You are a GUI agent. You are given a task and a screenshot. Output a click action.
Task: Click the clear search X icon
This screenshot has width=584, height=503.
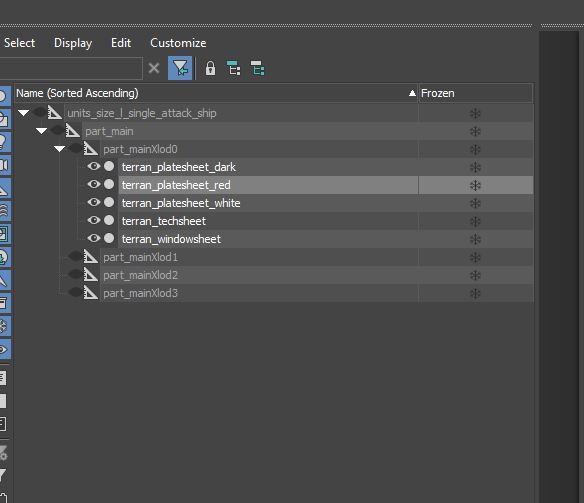[x=154, y=68]
